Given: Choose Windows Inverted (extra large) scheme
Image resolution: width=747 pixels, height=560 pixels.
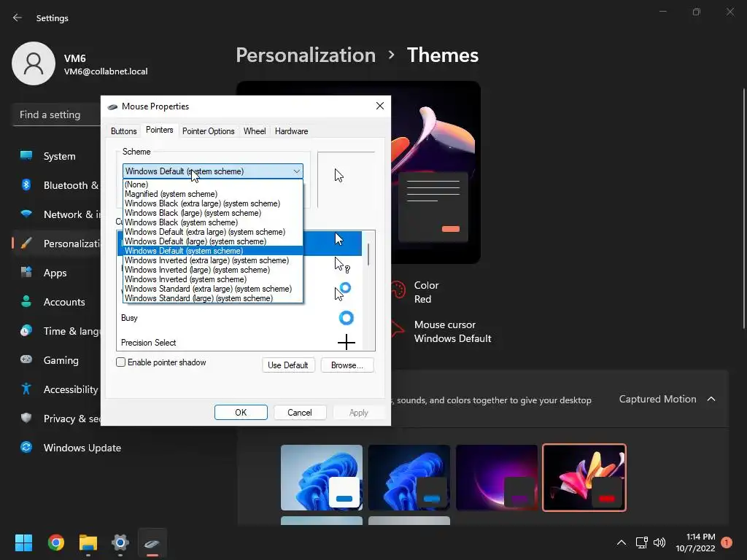Looking at the screenshot, I should coord(212,260).
